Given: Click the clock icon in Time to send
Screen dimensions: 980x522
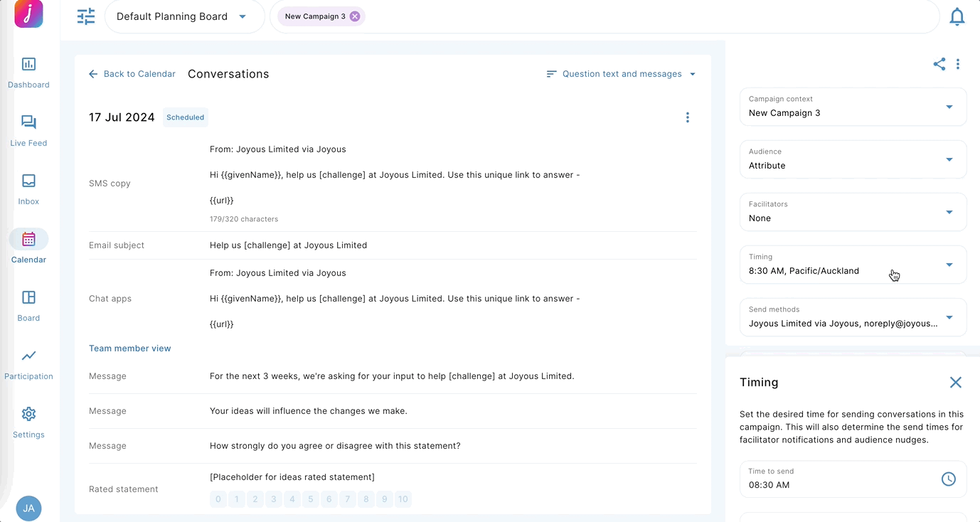Looking at the screenshot, I should point(948,479).
